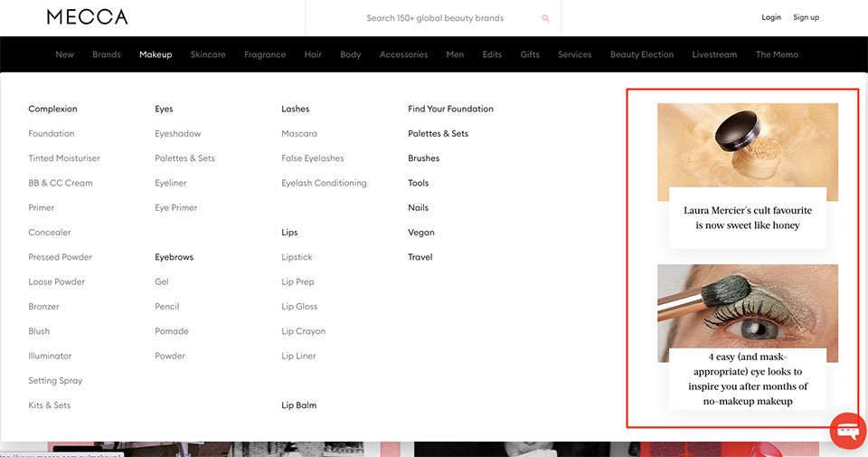Select Foundation under Complexion
The image size is (868, 457).
(x=52, y=134)
